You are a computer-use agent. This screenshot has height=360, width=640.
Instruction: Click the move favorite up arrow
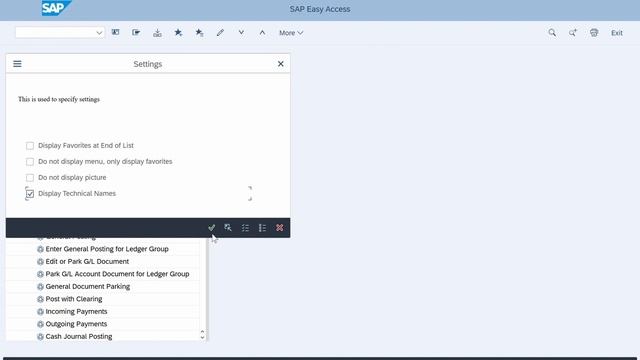coord(262,33)
